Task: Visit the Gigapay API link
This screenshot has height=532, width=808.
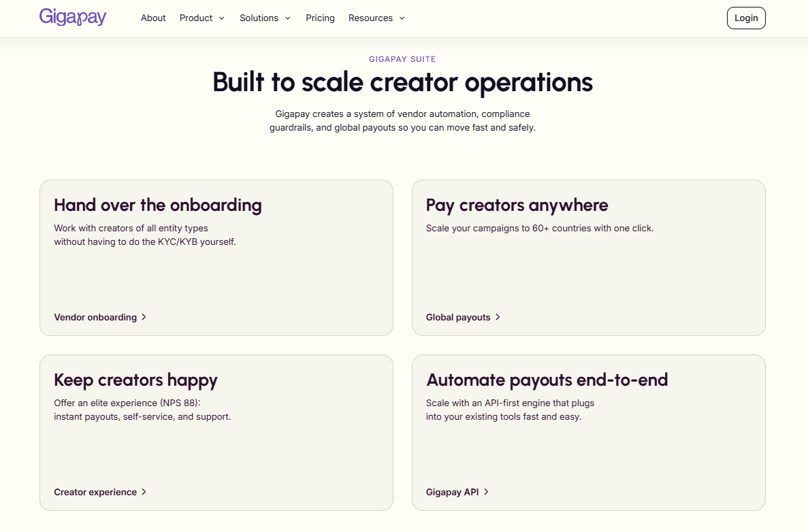Action: click(x=457, y=492)
